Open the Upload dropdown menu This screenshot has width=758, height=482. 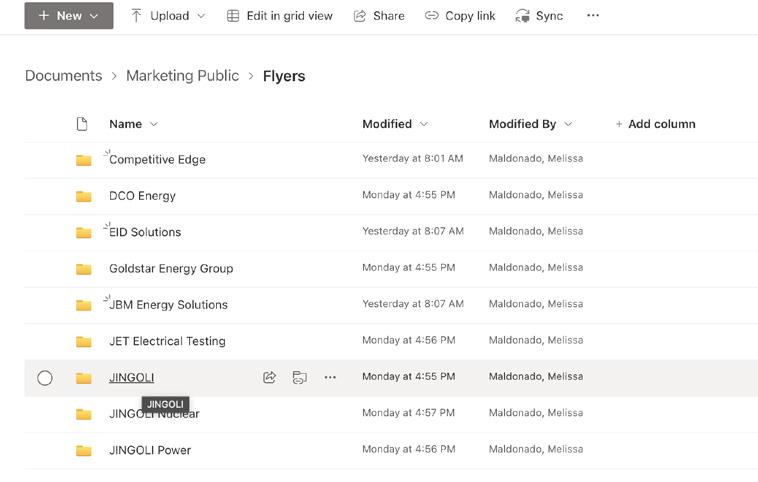pos(168,16)
